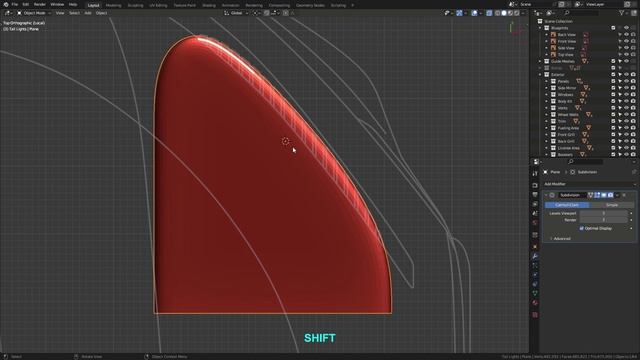Image resolution: width=640 pixels, height=360 pixels.
Task: Switch to the UV Editing workspace tab
Action: pos(158,5)
